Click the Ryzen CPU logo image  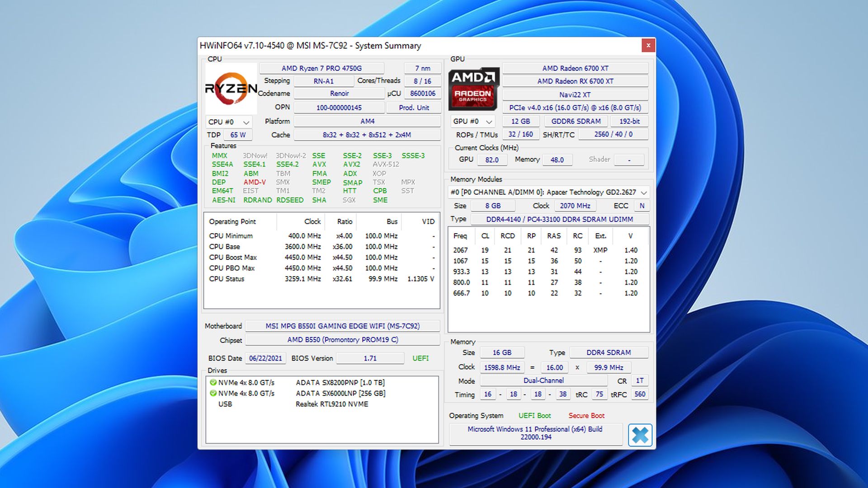pos(231,89)
